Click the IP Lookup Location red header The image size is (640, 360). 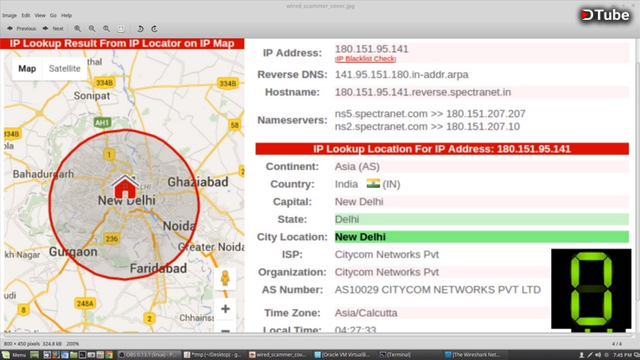coord(442,149)
